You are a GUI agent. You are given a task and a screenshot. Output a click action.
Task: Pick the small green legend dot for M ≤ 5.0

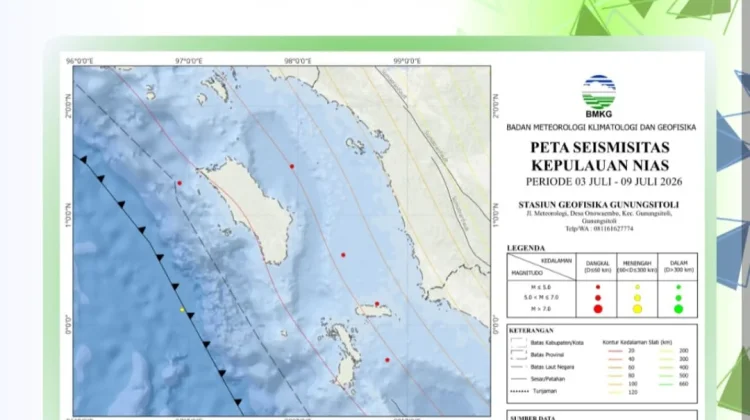click(x=678, y=287)
